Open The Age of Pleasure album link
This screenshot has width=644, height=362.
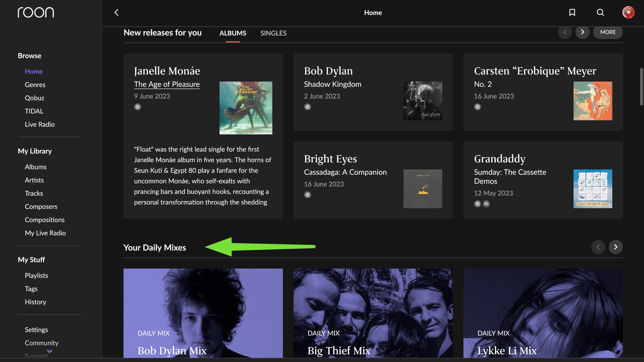[167, 84]
